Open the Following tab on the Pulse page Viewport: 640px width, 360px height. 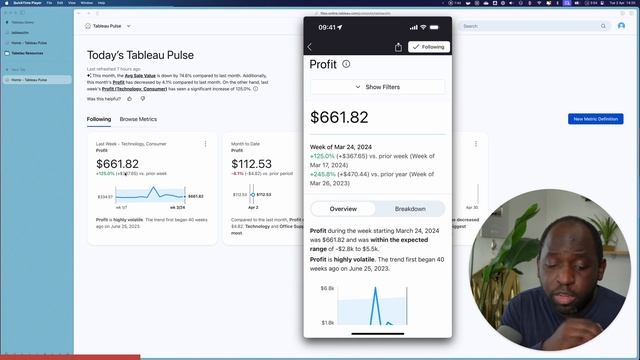coord(99,119)
